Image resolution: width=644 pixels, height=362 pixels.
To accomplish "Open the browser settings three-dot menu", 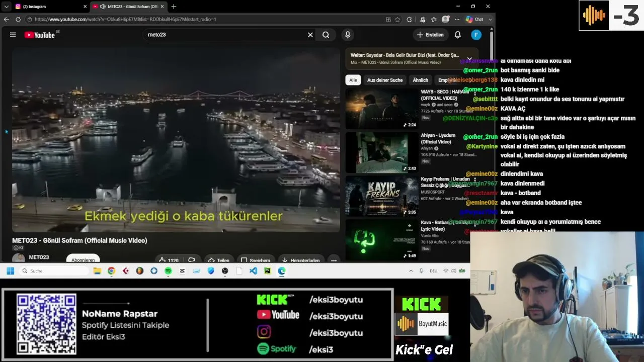I will coord(457,19).
